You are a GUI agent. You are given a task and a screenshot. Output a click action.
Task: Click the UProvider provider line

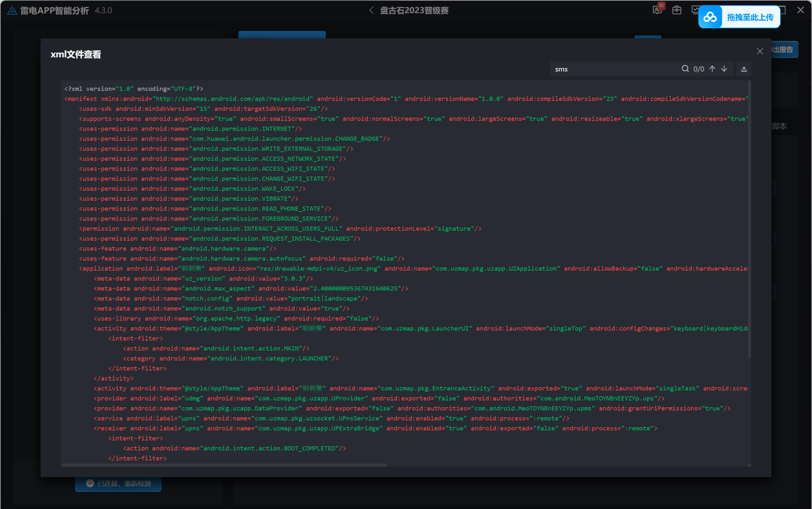(x=379, y=398)
